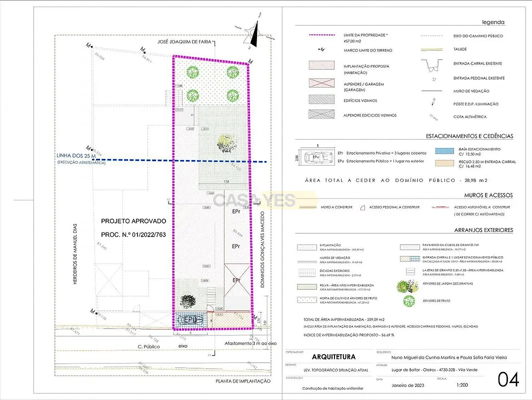Click the acesso automóvel a construir line sample
The image size is (532, 400).
pos(440,207)
